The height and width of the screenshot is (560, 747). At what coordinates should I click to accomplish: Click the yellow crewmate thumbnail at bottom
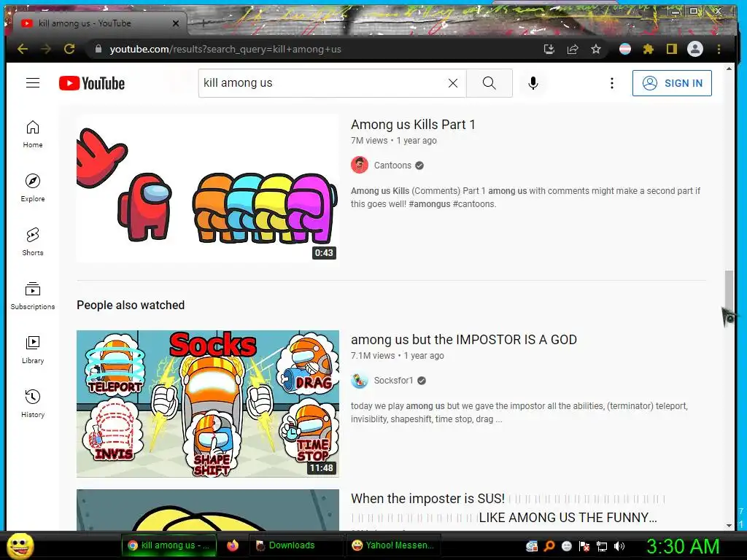point(208,510)
